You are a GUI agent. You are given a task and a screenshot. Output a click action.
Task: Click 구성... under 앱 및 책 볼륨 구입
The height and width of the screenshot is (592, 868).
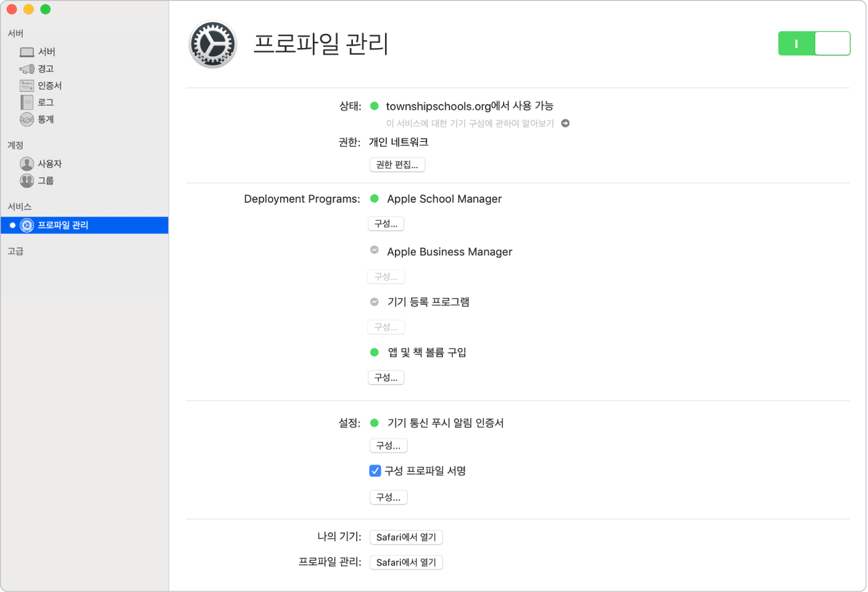point(386,378)
